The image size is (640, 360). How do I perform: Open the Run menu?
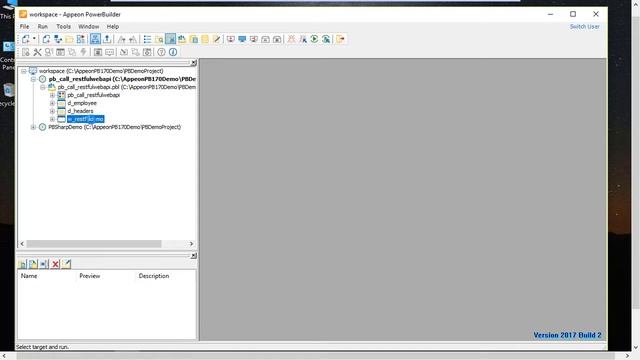tap(42, 27)
